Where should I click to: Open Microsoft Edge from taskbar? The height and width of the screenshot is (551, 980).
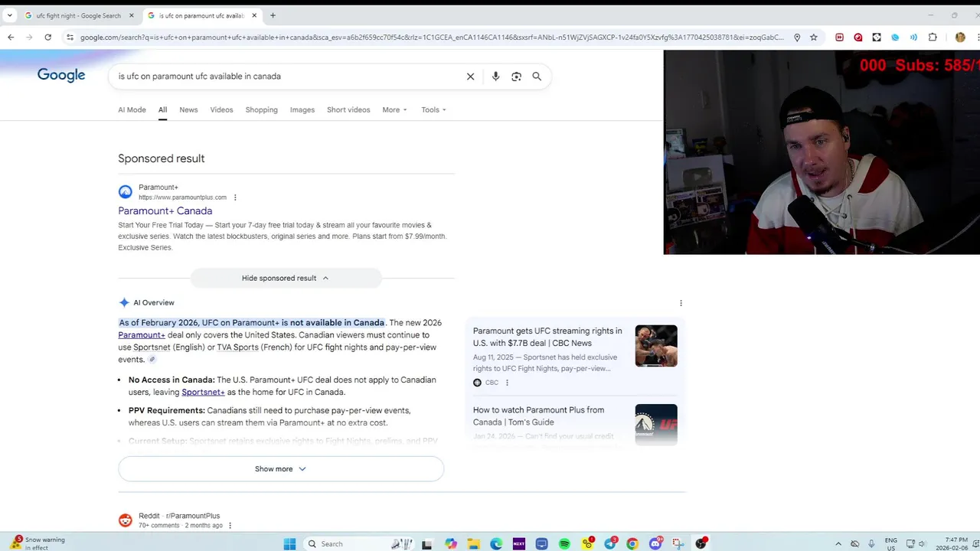pyautogui.click(x=496, y=544)
